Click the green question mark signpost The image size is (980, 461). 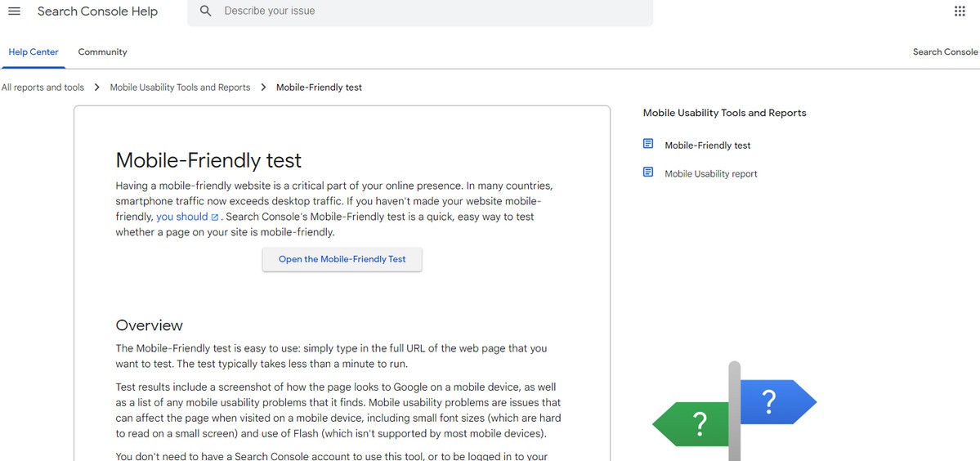pyautogui.click(x=691, y=424)
